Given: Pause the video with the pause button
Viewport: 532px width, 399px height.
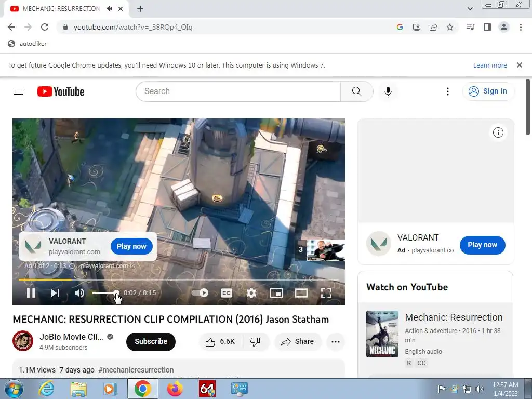Looking at the screenshot, I should [31, 293].
